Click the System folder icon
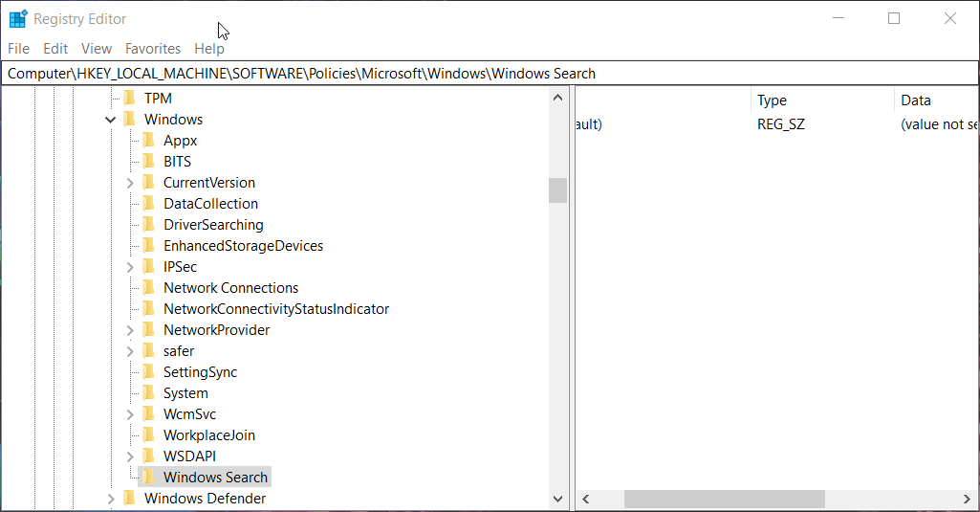980x512 pixels. pyautogui.click(x=149, y=393)
